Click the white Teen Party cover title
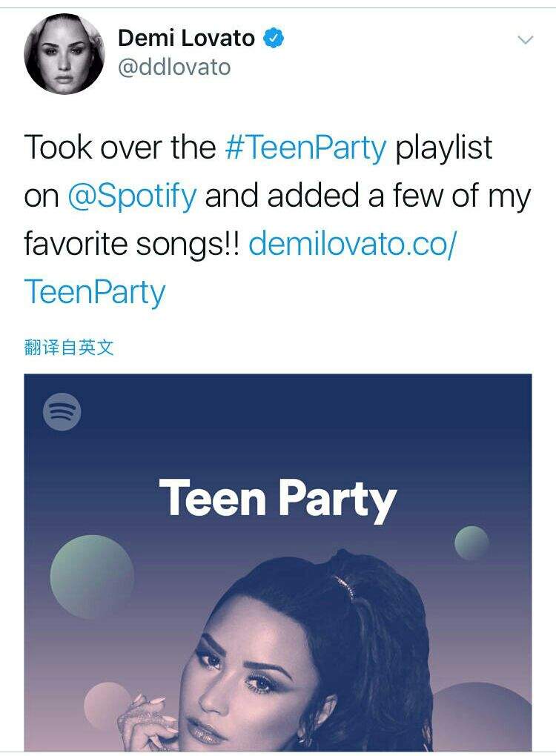The height and width of the screenshot is (756, 556). 278,499
